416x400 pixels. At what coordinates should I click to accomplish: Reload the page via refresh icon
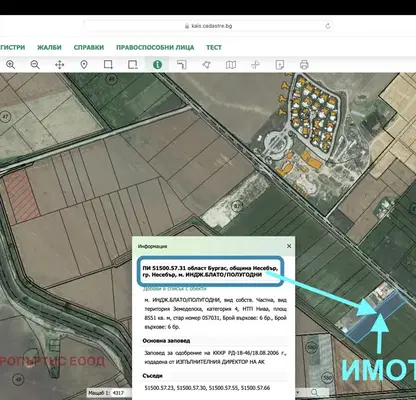[328, 26]
